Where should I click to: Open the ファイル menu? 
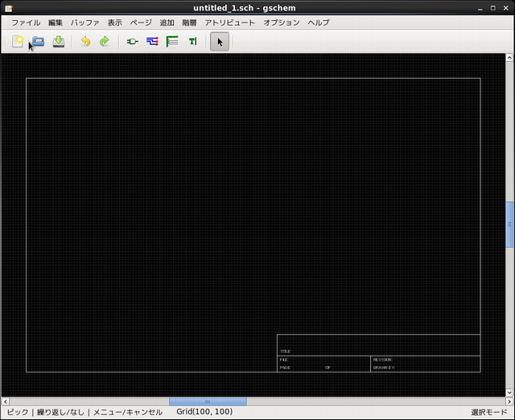pyautogui.click(x=26, y=23)
